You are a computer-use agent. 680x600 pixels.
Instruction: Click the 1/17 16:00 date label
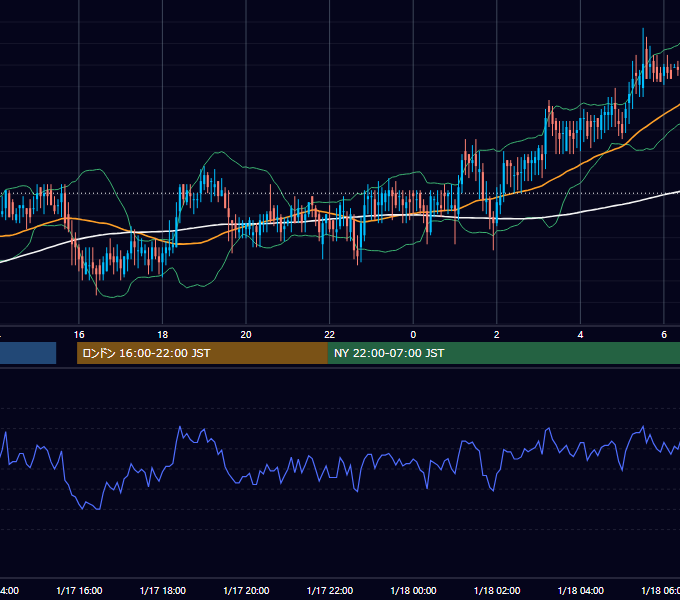pos(79,590)
